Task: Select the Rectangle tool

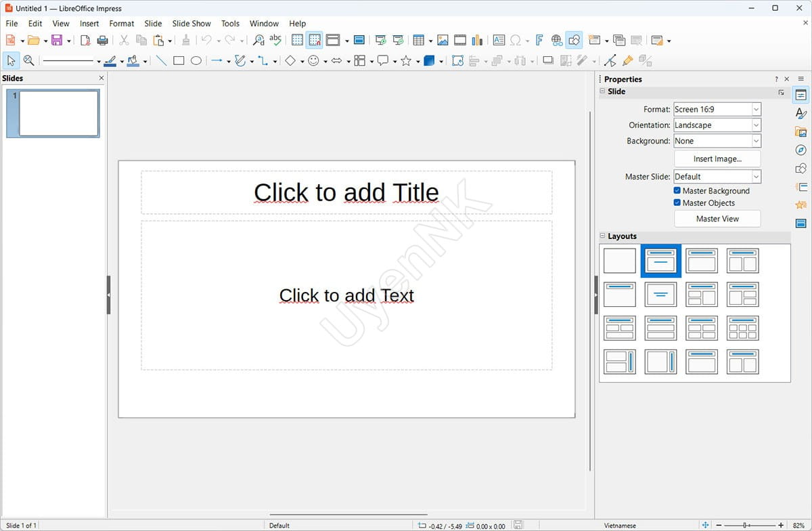Action: tap(179, 60)
